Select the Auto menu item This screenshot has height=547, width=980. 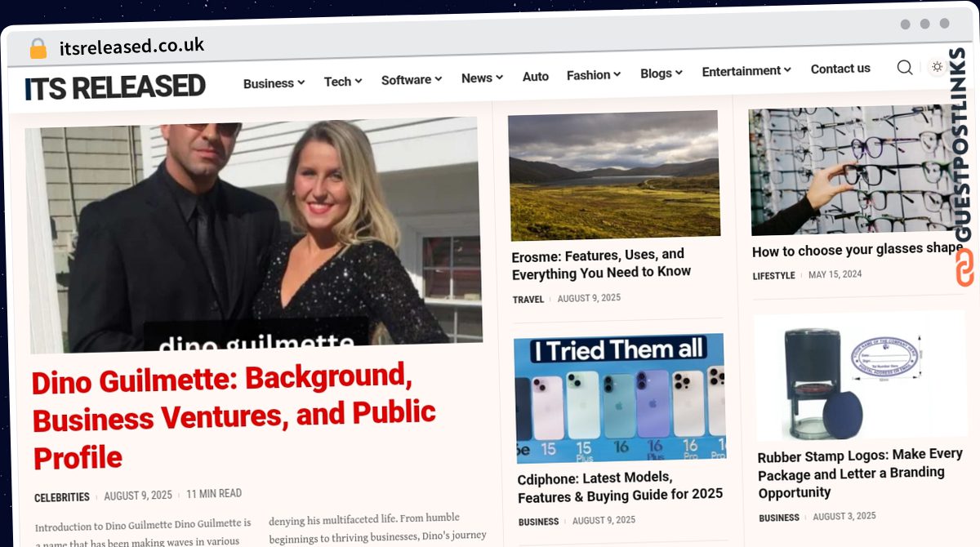[x=536, y=76]
